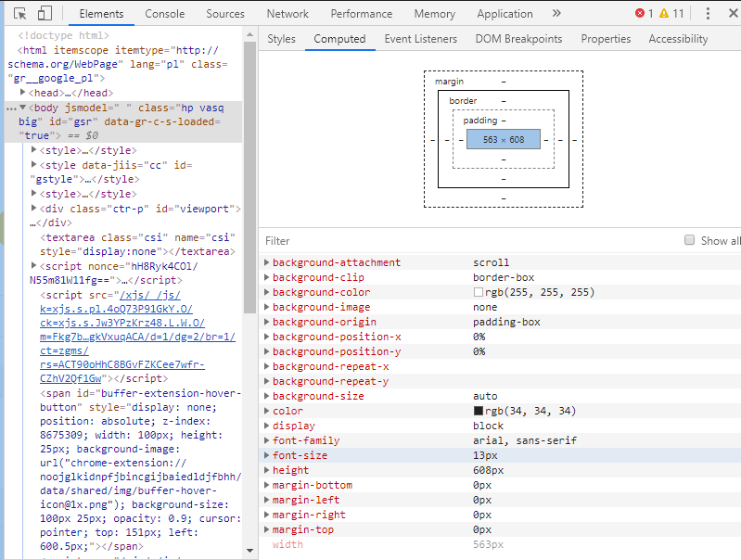Open the Memory tab

[434, 14]
